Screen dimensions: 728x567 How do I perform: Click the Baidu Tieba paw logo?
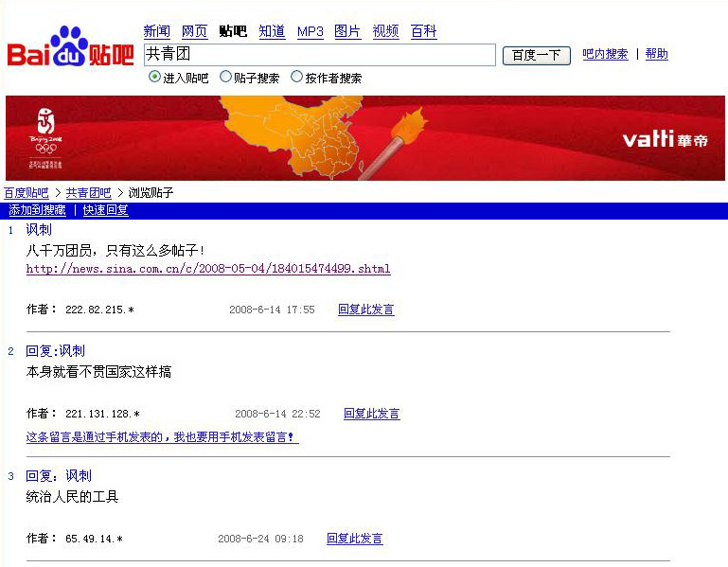pos(71,46)
